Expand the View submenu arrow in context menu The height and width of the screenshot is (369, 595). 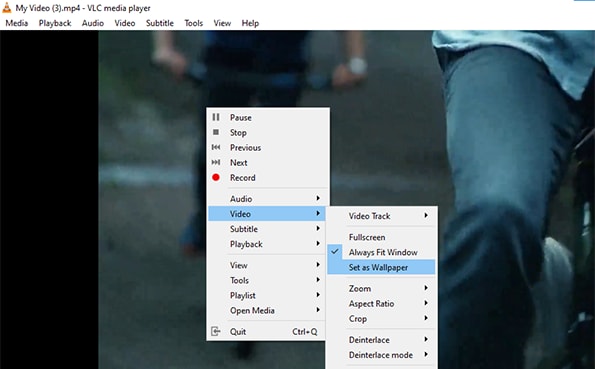coord(318,265)
